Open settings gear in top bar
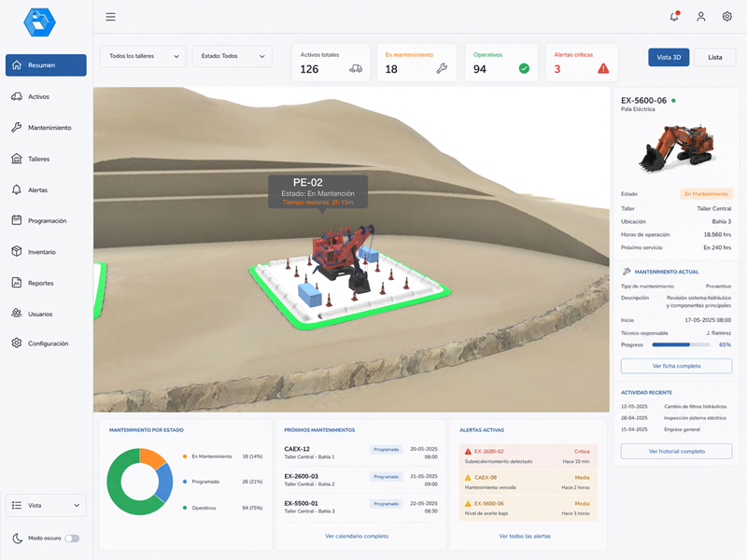 pyautogui.click(x=727, y=17)
